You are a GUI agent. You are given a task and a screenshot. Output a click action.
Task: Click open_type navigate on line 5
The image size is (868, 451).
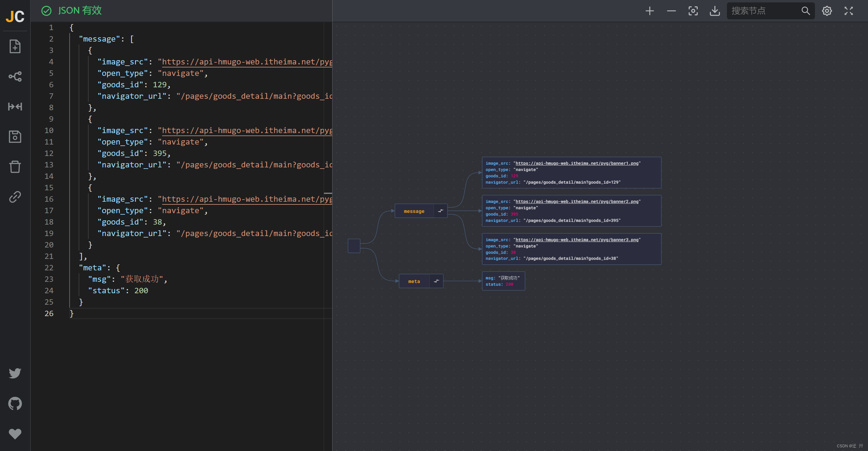pyautogui.click(x=181, y=73)
